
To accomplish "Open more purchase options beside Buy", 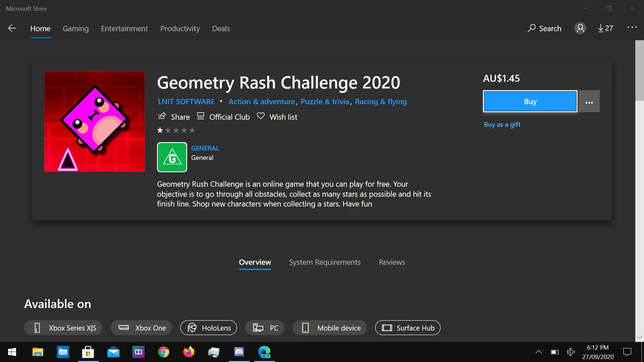I will [589, 101].
